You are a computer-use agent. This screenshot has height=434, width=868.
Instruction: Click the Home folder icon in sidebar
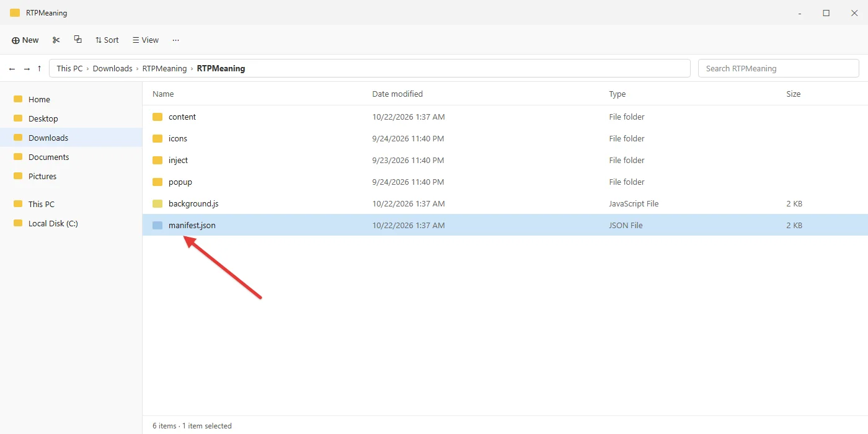point(18,99)
